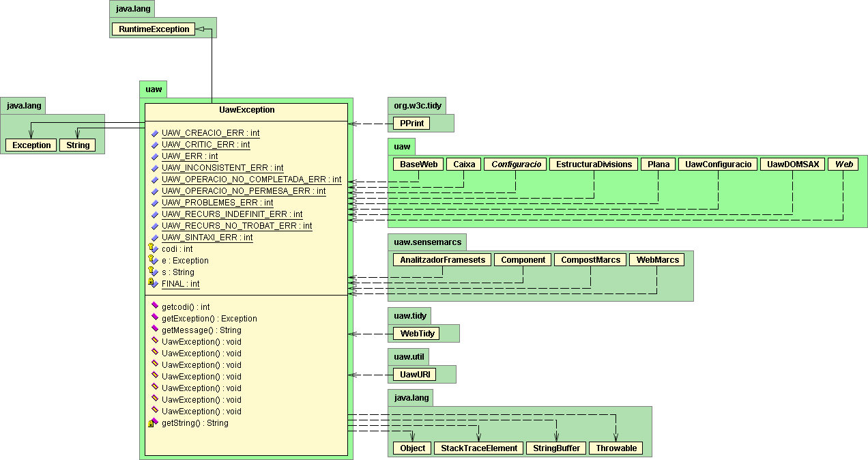Select the UawException class title header
Screen dimensions: 868x460
tap(246, 110)
